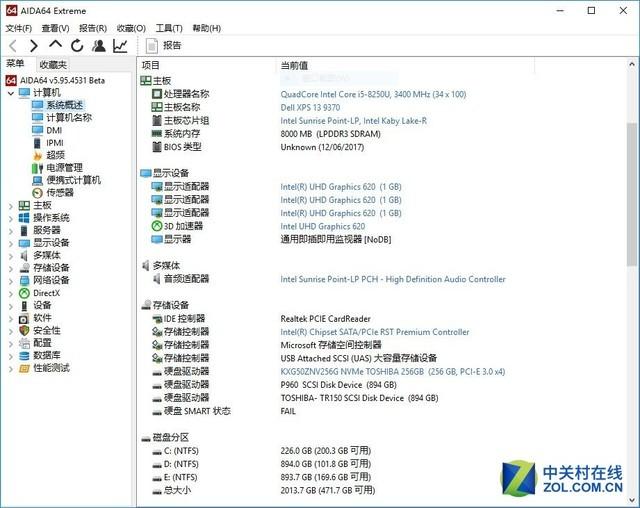This screenshot has width=640, height=508.
Task: Go up one level with the up arrow icon
Action: tap(56, 44)
